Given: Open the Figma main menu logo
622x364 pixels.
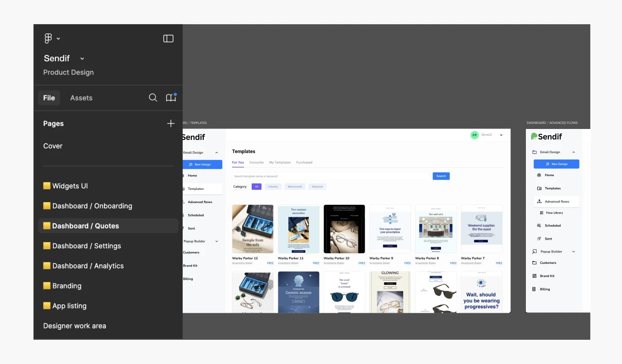Looking at the screenshot, I should tap(49, 39).
